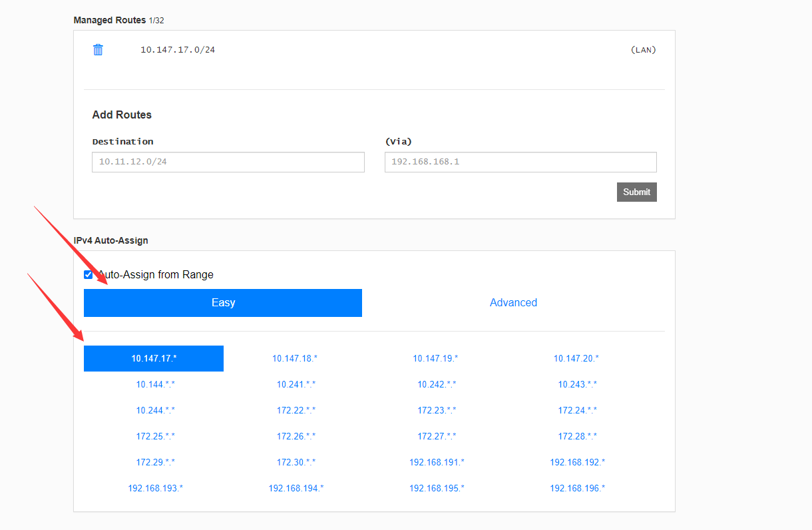The height and width of the screenshot is (530, 812).
Task: Focus the (Via) input field
Action: click(x=520, y=162)
